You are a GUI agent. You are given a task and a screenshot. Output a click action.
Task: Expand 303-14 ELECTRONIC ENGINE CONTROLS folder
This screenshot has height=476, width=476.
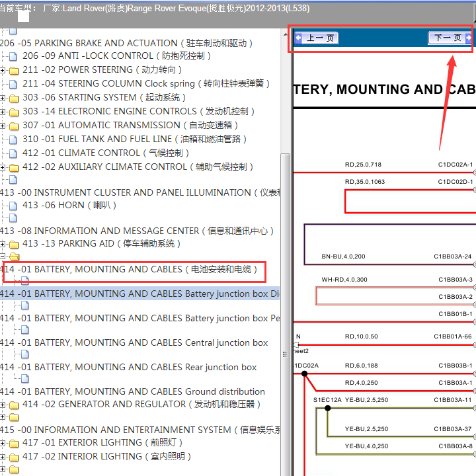(x=3, y=112)
